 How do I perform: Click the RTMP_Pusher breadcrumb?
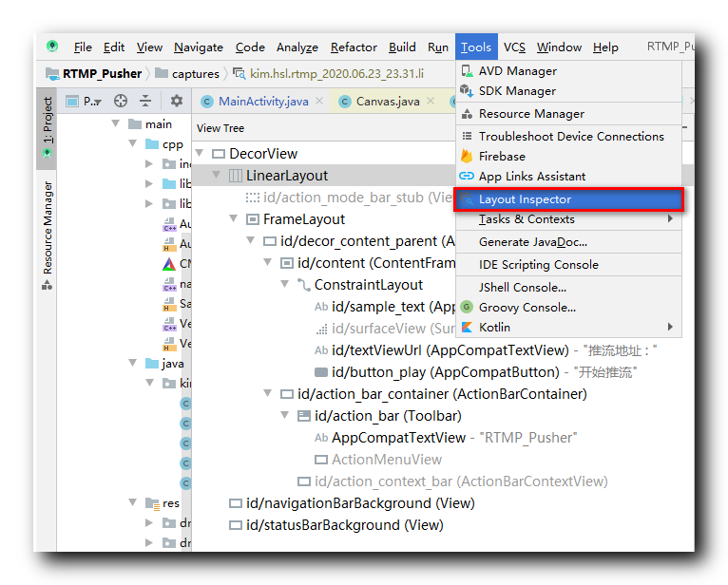click(x=94, y=74)
